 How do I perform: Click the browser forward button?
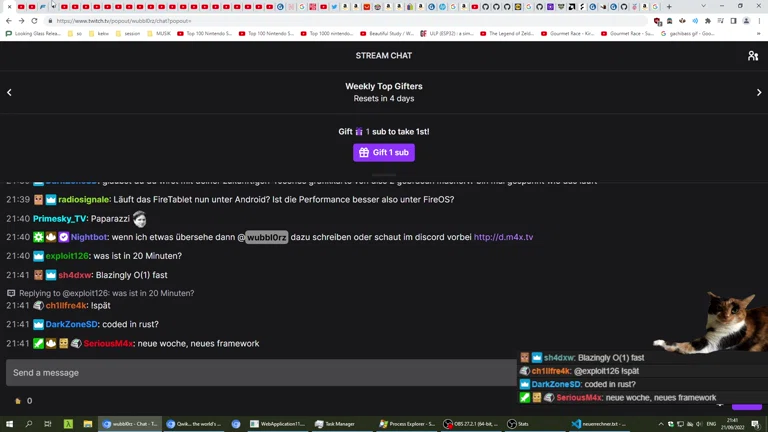[22, 21]
